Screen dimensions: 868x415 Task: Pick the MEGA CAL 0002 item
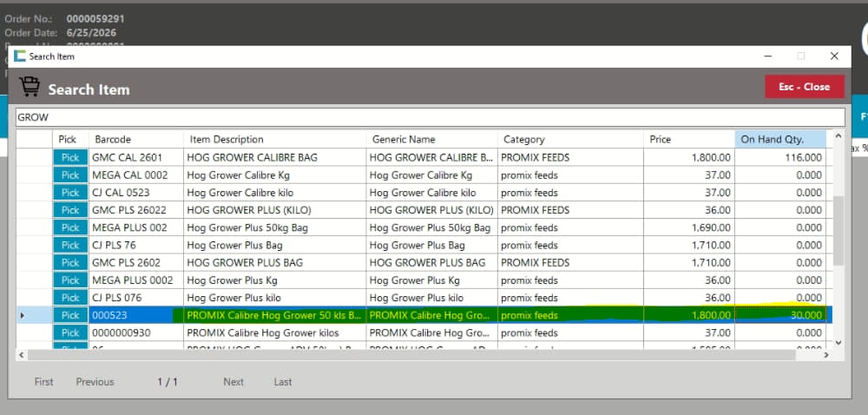pyautogui.click(x=70, y=175)
